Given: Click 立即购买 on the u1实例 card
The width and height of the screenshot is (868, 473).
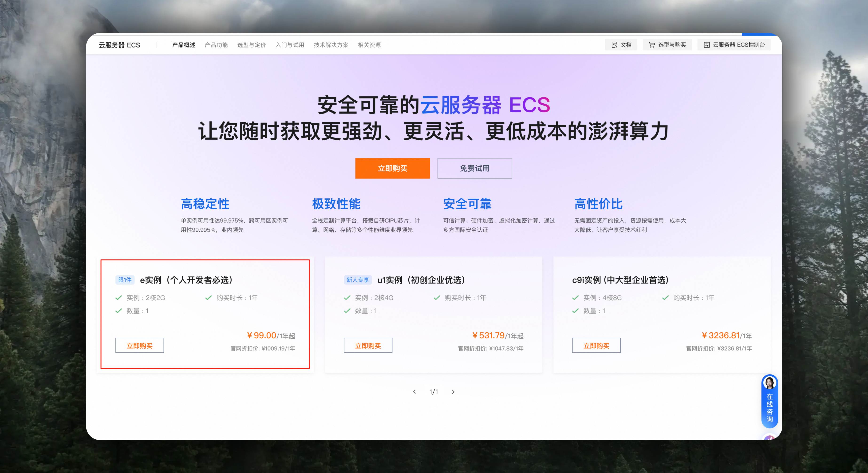Looking at the screenshot, I should pyautogui.click(x=368, y=346).
